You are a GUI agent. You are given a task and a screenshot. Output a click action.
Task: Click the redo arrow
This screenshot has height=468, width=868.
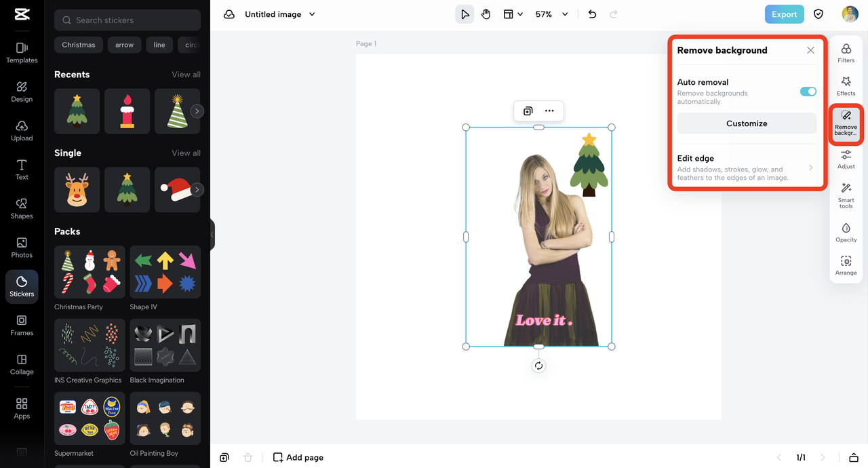point(614,14)
